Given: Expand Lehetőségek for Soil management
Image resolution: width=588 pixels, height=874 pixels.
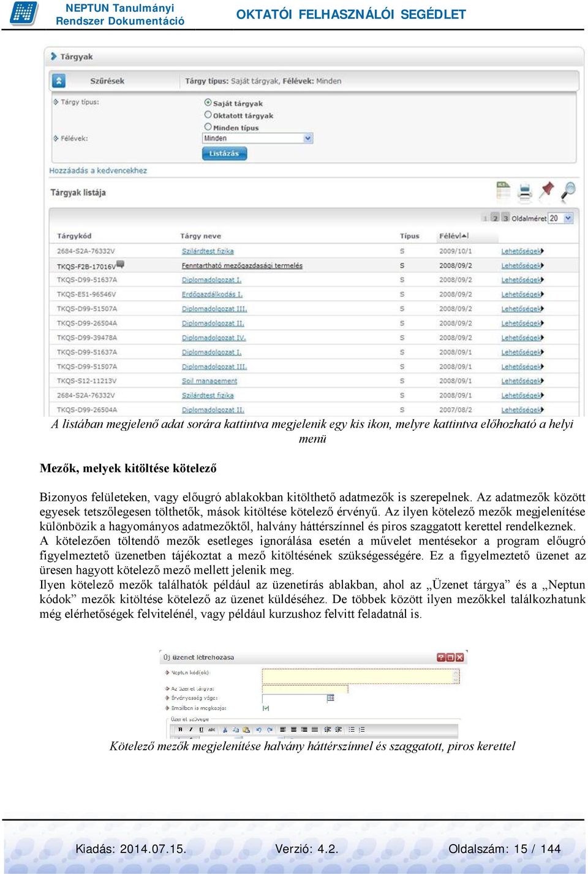Looking at the screenshot, I should (x=522, y=381).
